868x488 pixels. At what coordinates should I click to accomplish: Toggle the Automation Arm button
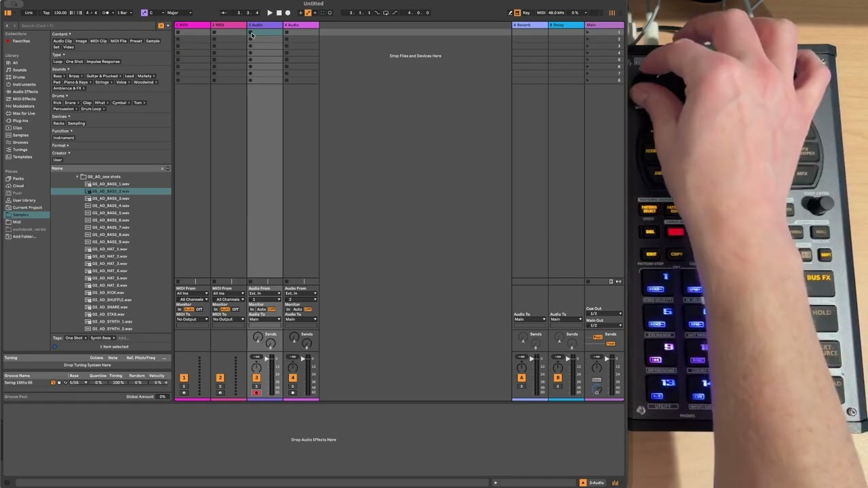click(x=308, y=12)
